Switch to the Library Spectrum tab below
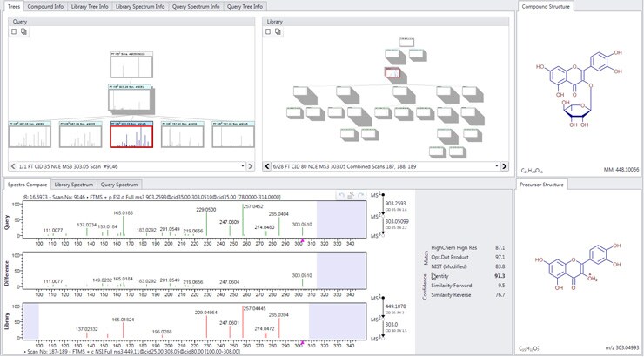This screenshot has height=357, width=644. [x=74, y=185]
